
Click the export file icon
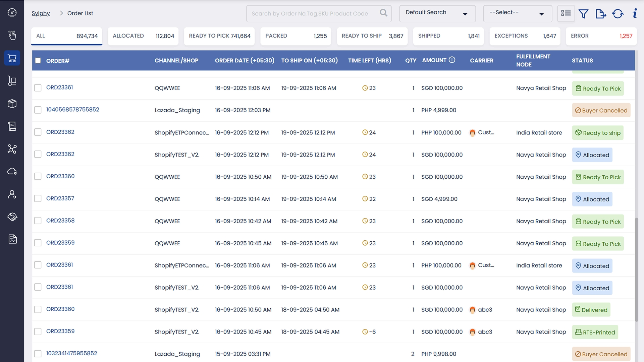tap(600, 14)
